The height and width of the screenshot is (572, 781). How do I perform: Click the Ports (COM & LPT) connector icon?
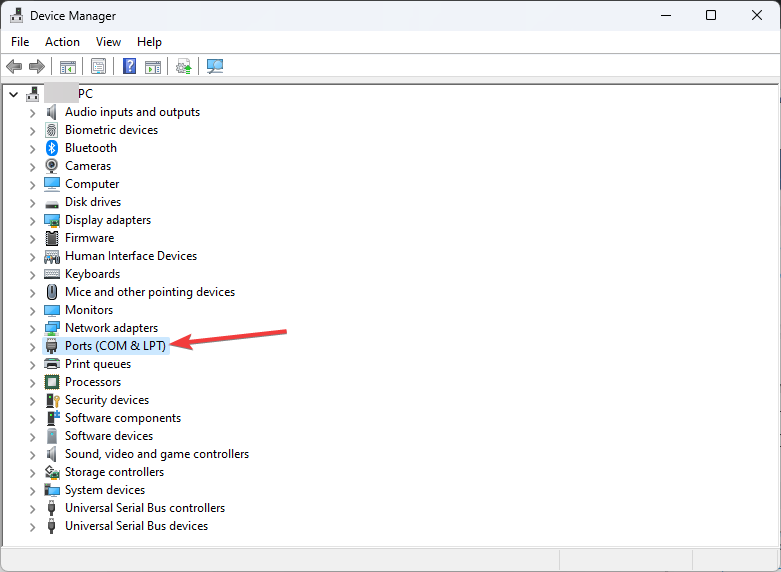52,346
